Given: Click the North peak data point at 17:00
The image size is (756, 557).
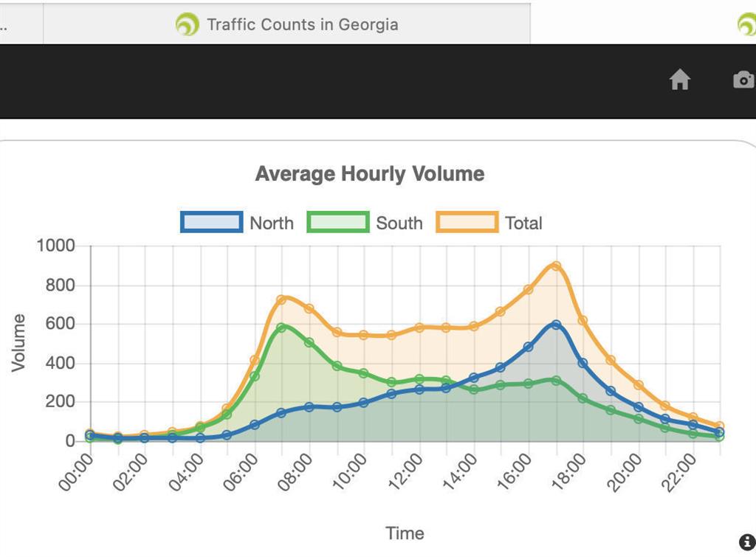Looking at the screenshot, I should pyautogui.click(x=556, y=325).
